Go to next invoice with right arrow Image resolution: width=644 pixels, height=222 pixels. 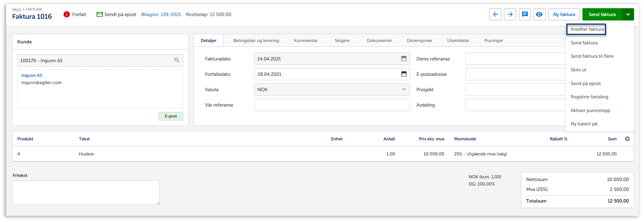point(510,14)
